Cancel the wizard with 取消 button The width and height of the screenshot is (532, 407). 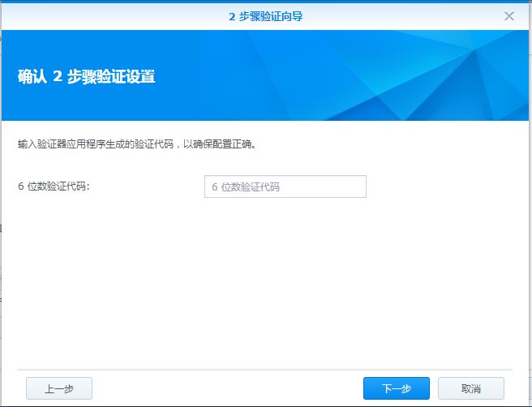[471, 388]
